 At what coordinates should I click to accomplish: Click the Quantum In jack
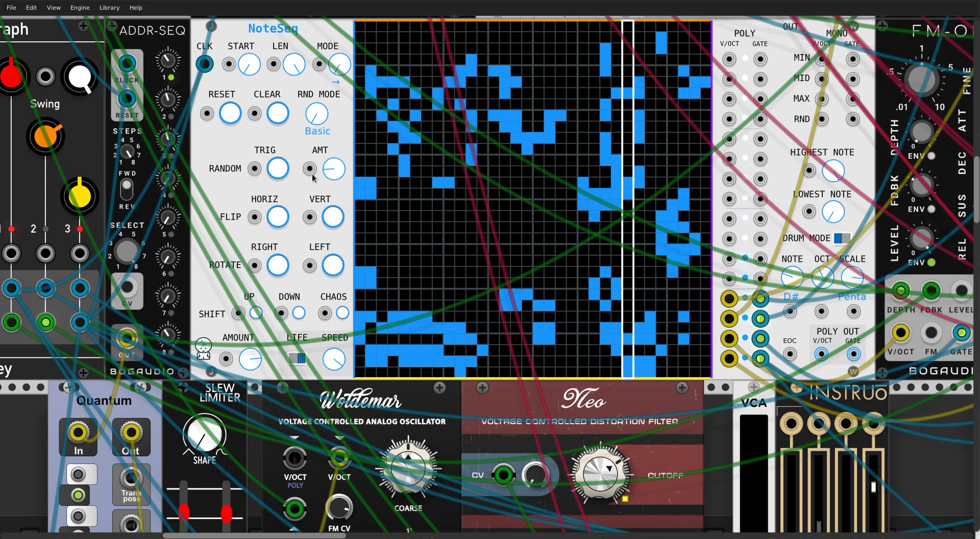coord(78,433)
